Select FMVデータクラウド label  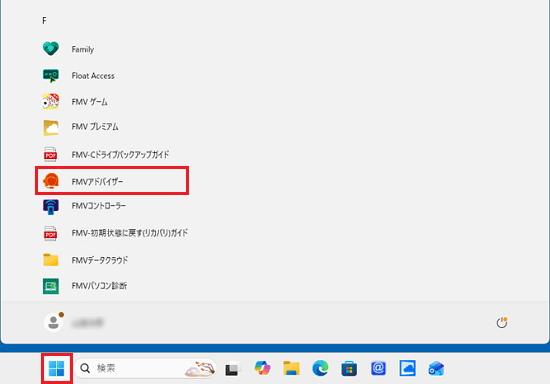pos(100,260)
